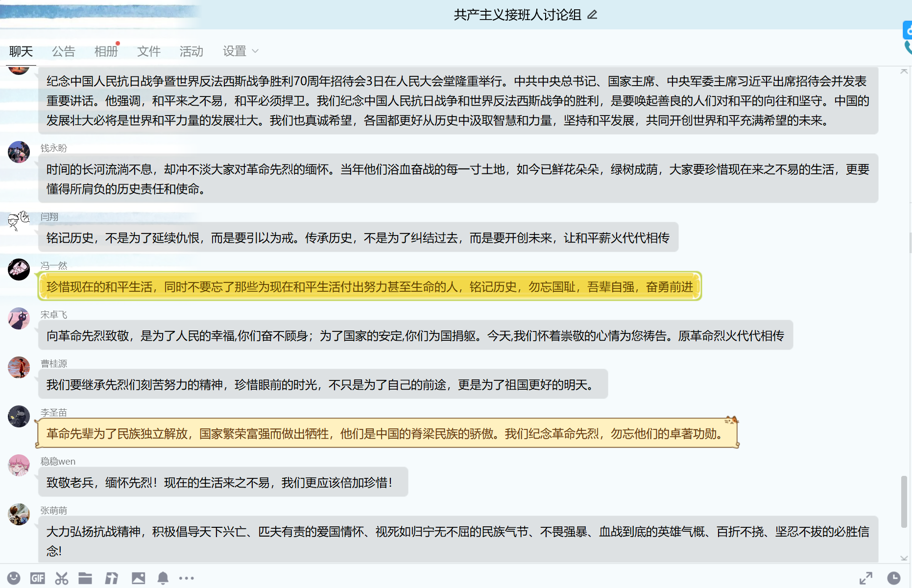Open the 相册 tab
The height and width of the screenshot is (588, 912).
tap(106, 51)
